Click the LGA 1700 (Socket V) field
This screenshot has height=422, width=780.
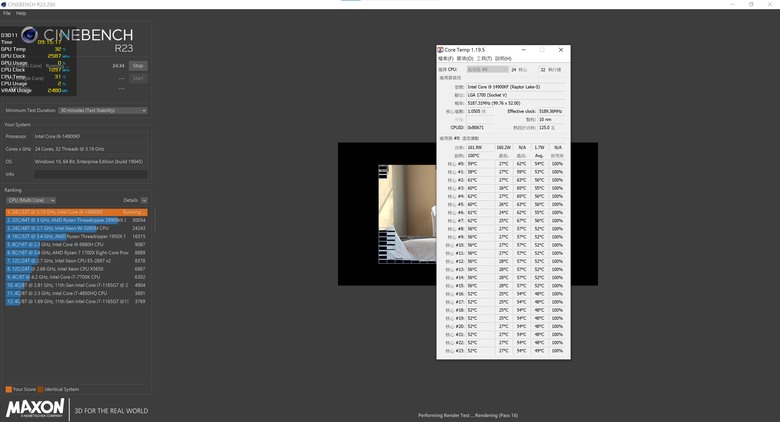point(516,95)
